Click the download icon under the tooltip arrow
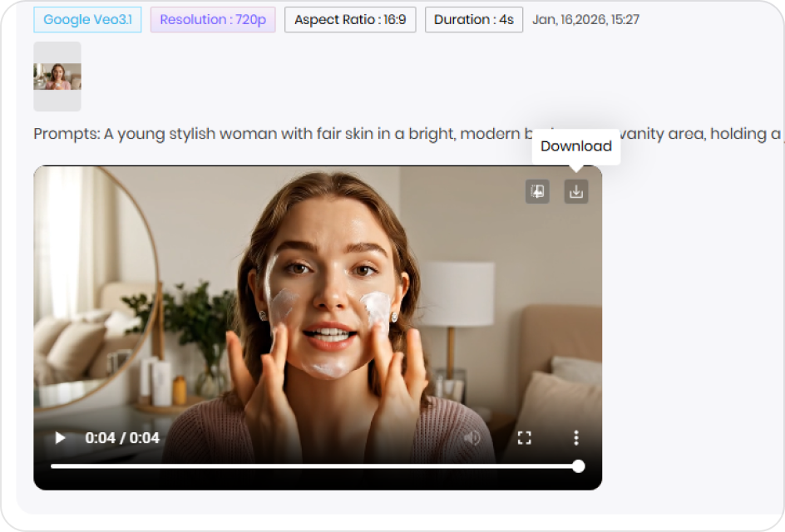 (x=575, y=191)
